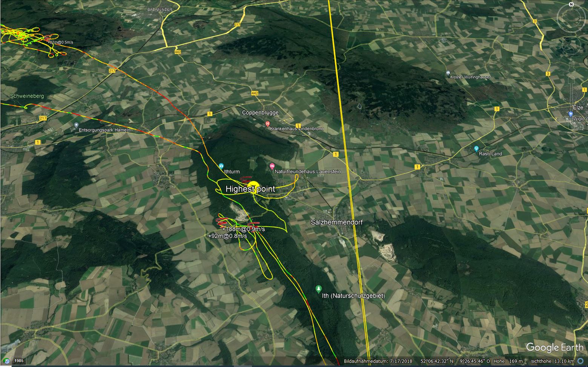Click the Ithturm camera placemark icon
Image resolution: width=588 pixels, height=367 pixels.
click(x=221, y=166)
